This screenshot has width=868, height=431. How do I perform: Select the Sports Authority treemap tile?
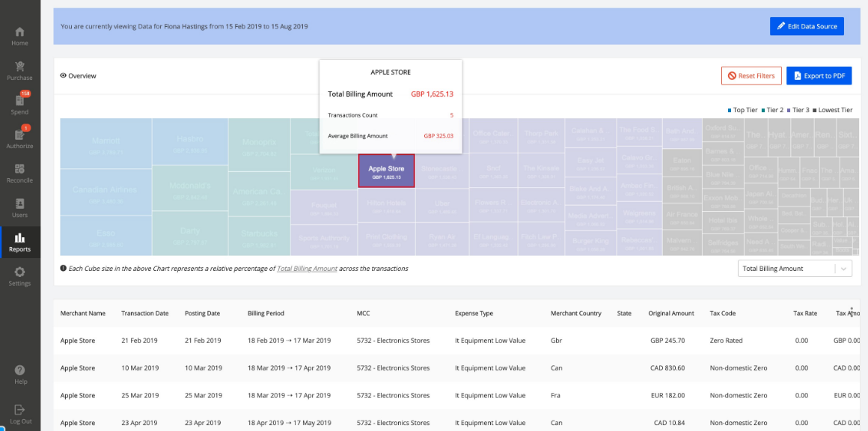(x=324, y=241)
